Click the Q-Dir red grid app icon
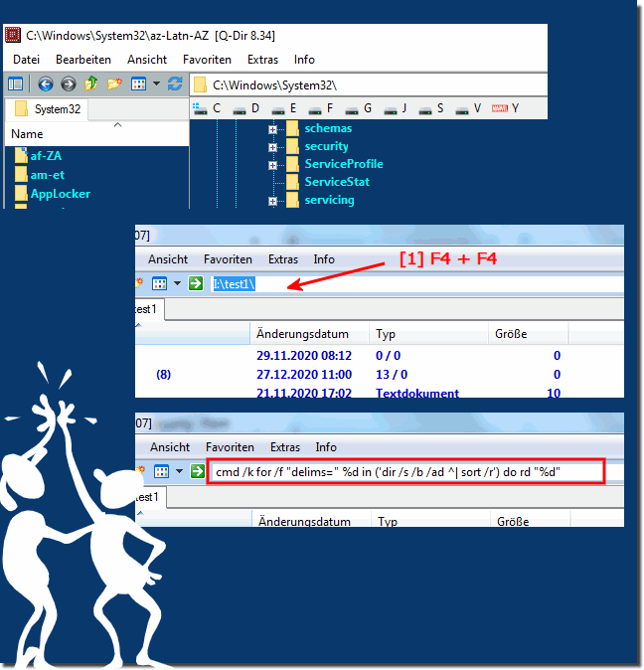The height and width of the screenshot is (670, 644). pyautogui.click(x=13, y=35)
